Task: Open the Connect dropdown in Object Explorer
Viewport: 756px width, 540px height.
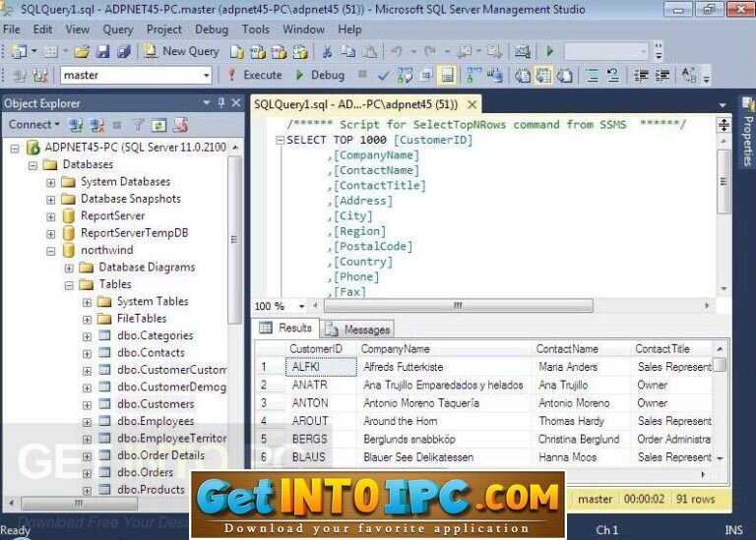Action: tap(33, 125)
